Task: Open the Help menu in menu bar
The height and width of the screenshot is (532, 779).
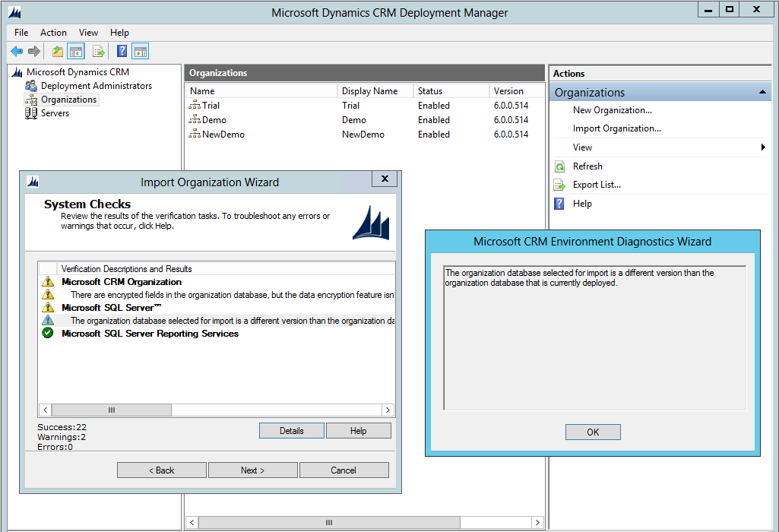Action: tap(120, 32)
